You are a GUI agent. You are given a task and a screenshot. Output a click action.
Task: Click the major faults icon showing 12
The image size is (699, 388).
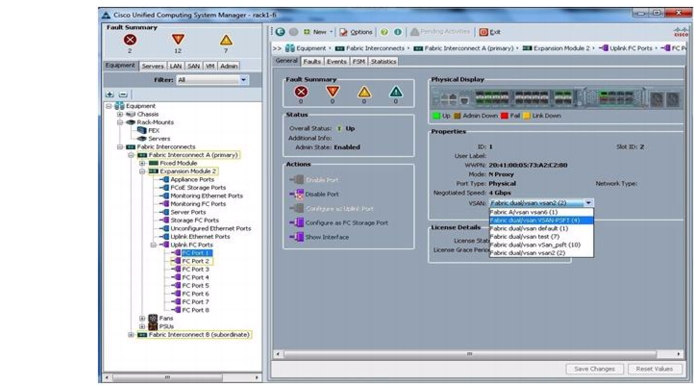click(x=178, y=40)
